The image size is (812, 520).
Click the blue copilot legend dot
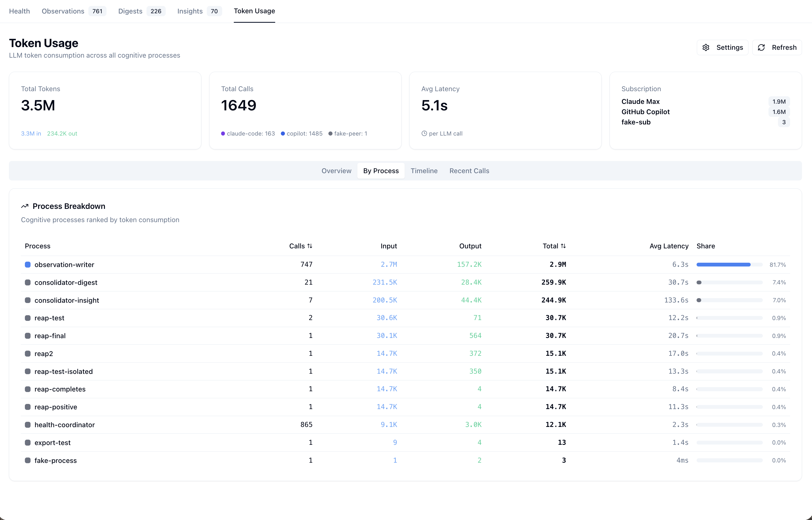(x=283, y=134)
